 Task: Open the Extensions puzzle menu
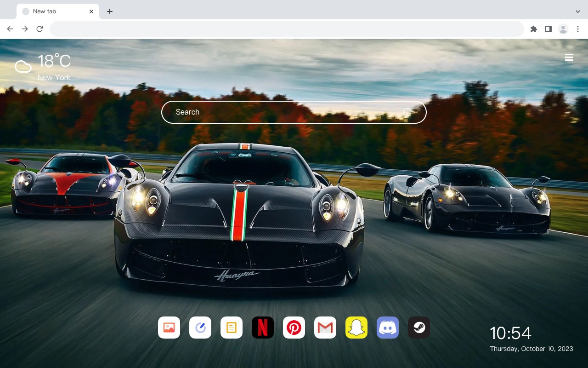[x=533, y=29]
